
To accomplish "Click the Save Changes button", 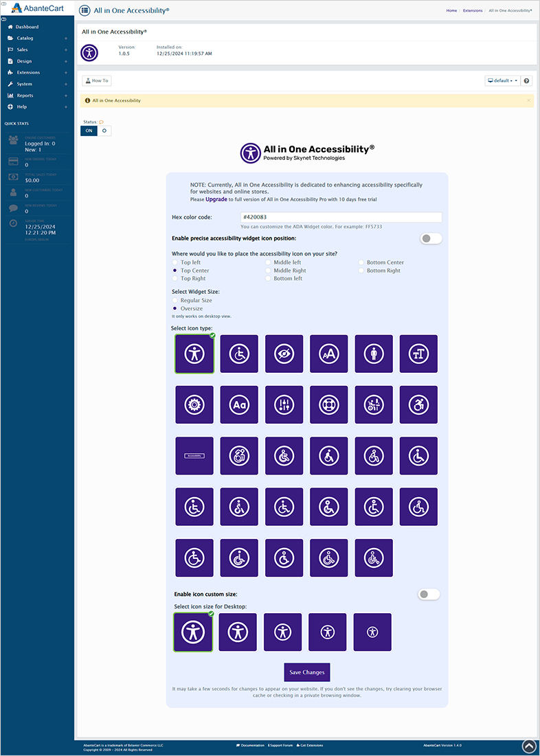I will pos(307,672).
